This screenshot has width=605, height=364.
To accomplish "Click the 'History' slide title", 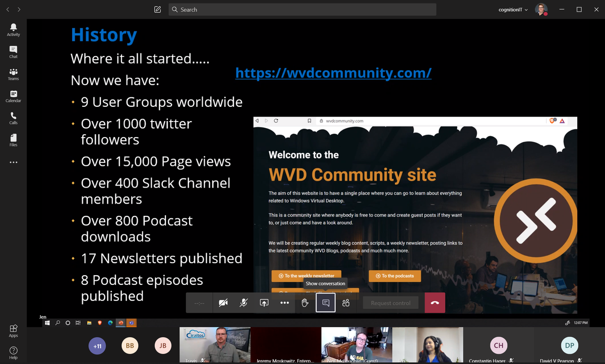I will [x=104, y=35].
